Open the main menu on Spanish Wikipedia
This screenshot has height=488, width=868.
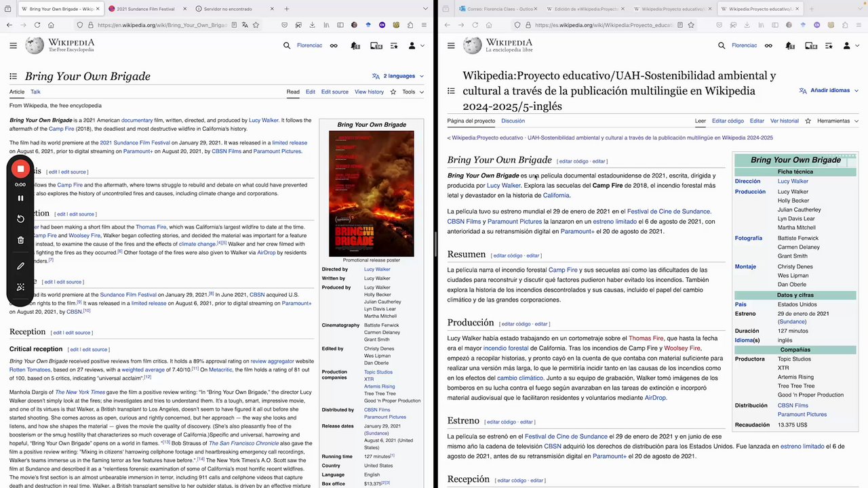pyautogui.click(x=451, y=45)
